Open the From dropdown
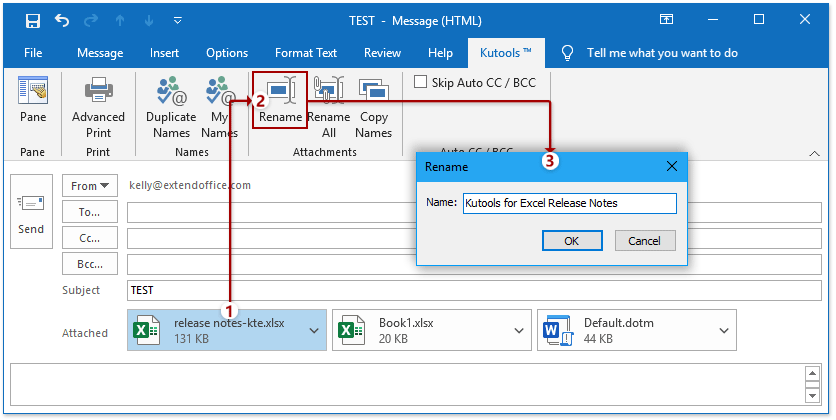 90,185
